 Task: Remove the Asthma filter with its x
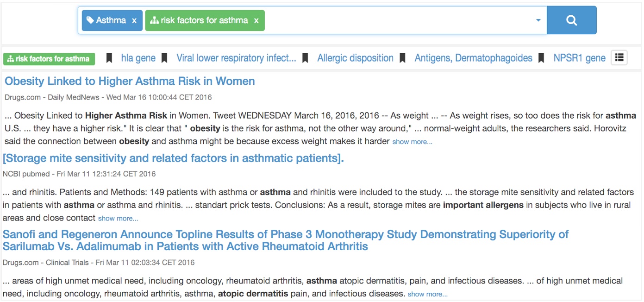click(x=133, y=20)
